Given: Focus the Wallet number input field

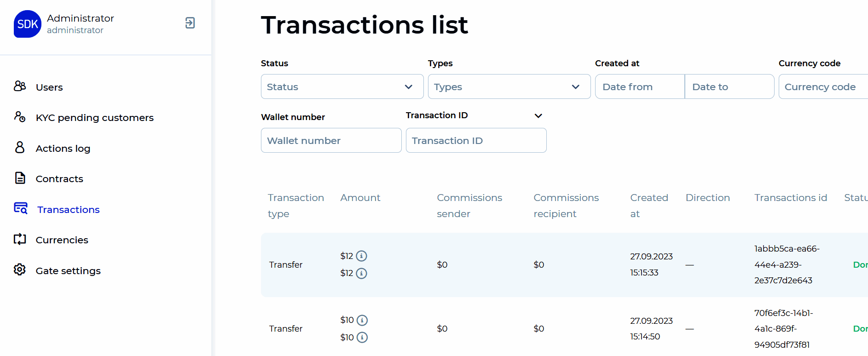Looking at the screenshot, I should click(331, 140).
